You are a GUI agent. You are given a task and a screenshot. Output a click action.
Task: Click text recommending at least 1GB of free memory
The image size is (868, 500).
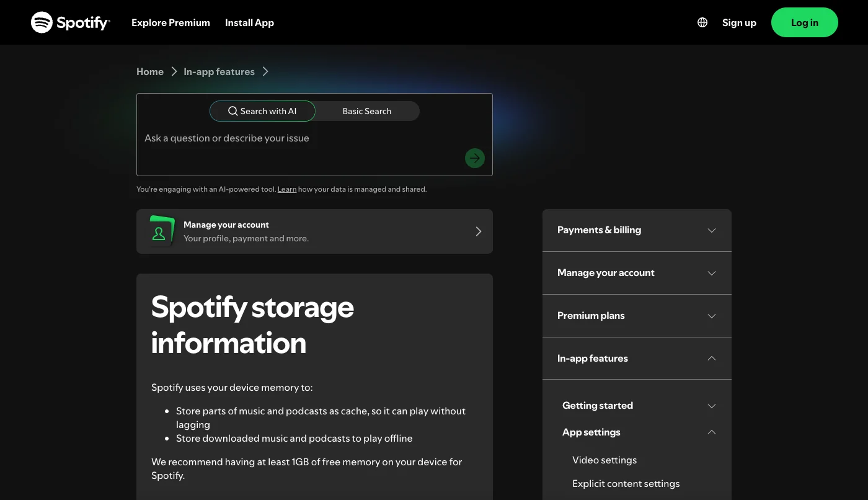306,469
